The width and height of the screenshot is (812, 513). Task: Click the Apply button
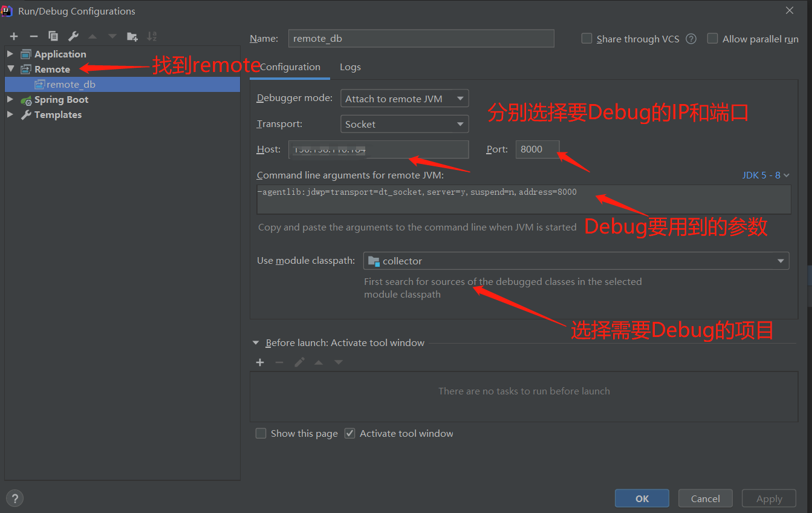pyautogui.click(x=769, y=498)
